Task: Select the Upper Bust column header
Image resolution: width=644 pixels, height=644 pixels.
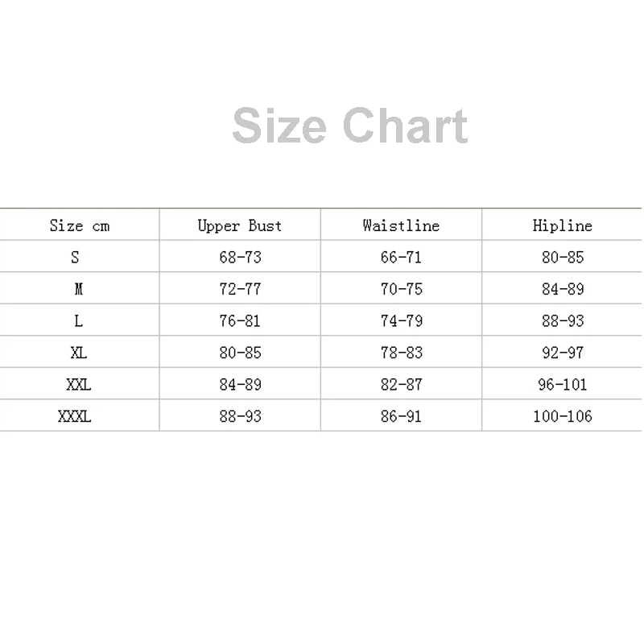Action: pos(240,225)
